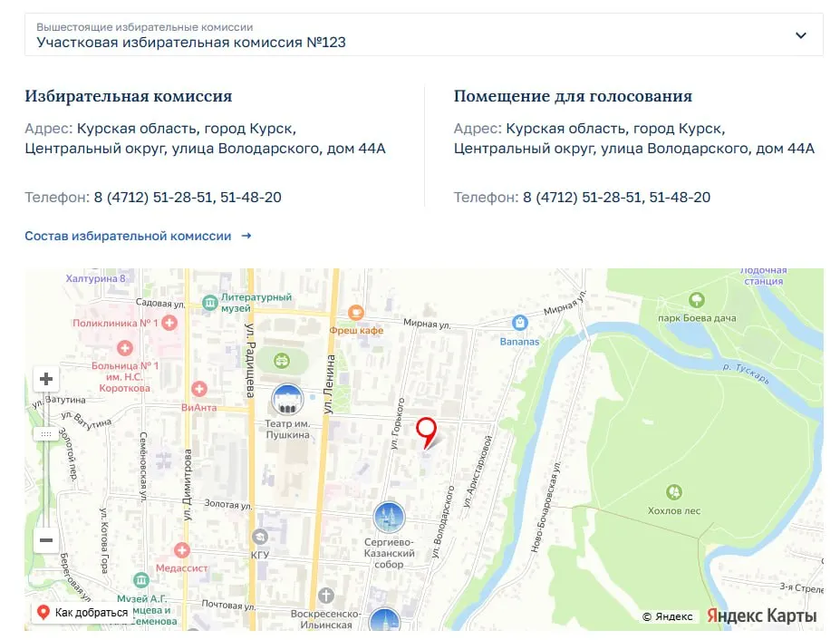Image resolution: width=840 pixels, height=640 pixels.
Task: Click 'Семёновская ул.' street label
Action: click(x=143, y=467)
